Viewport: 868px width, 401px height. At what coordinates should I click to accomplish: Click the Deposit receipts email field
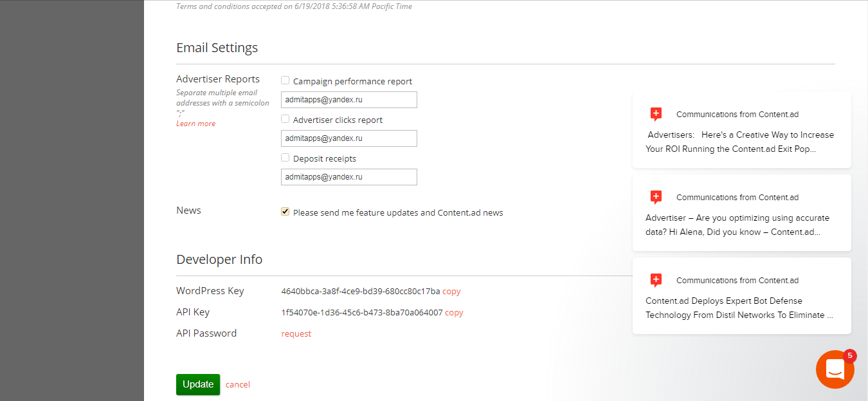[348, 177]
